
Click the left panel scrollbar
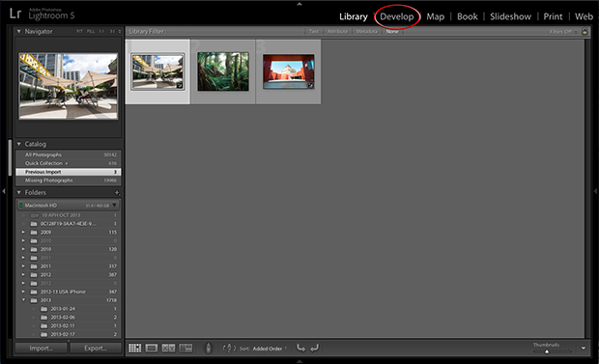(10, 157)
